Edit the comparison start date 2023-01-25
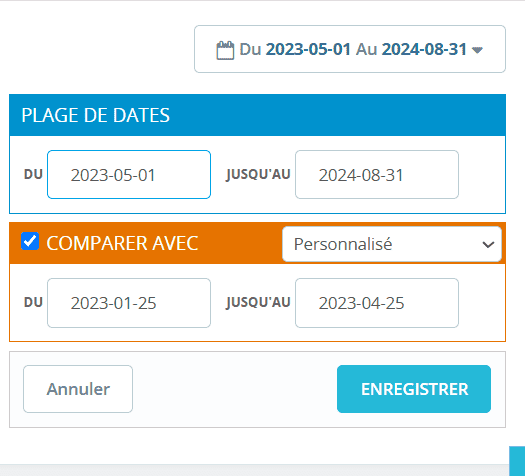 (x=129, y=303)
